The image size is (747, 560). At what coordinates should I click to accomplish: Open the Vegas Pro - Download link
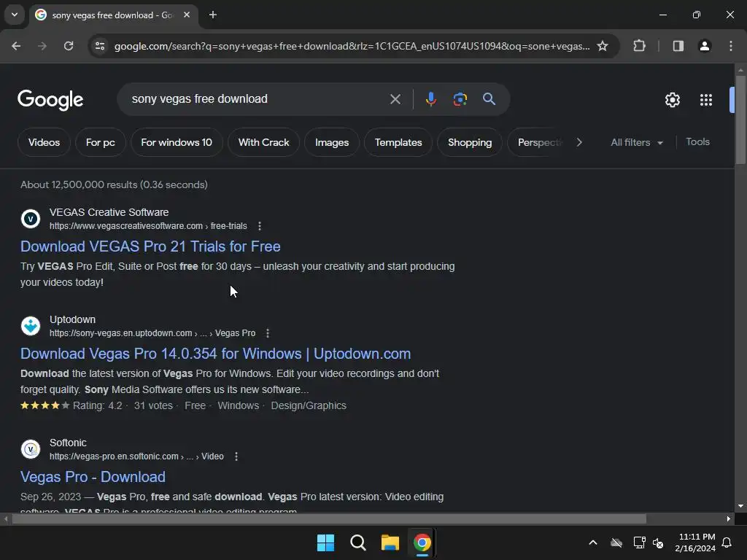point(93,477)
